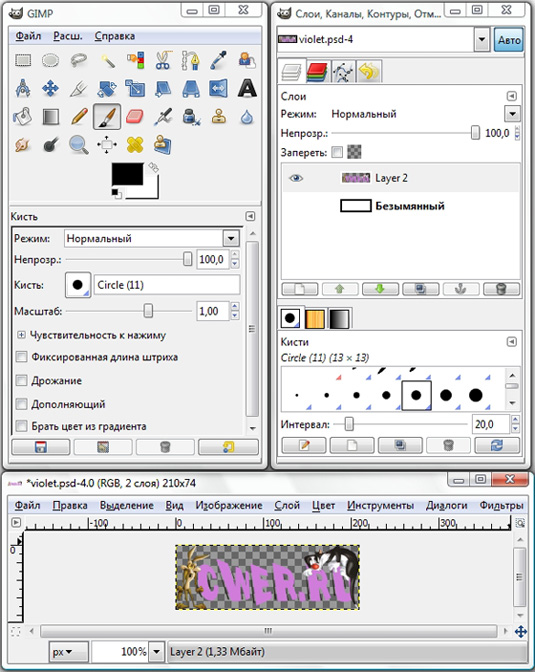Pick the Zoom magnifier tool
Viewport: 535px width, 672px height.
pos(79,145)
